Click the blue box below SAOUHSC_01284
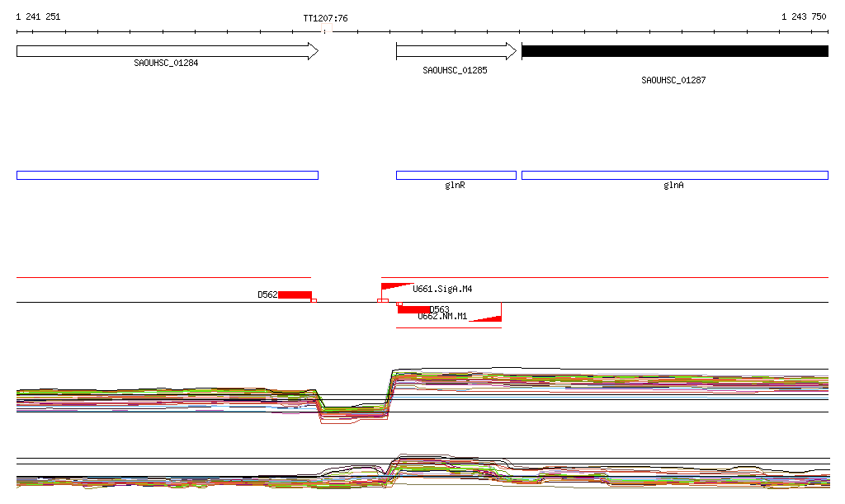The image size is (845, 504). point(168,175)
